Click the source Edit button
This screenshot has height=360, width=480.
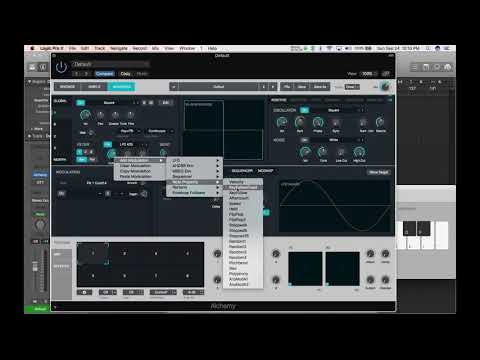[x=166, y=103]
